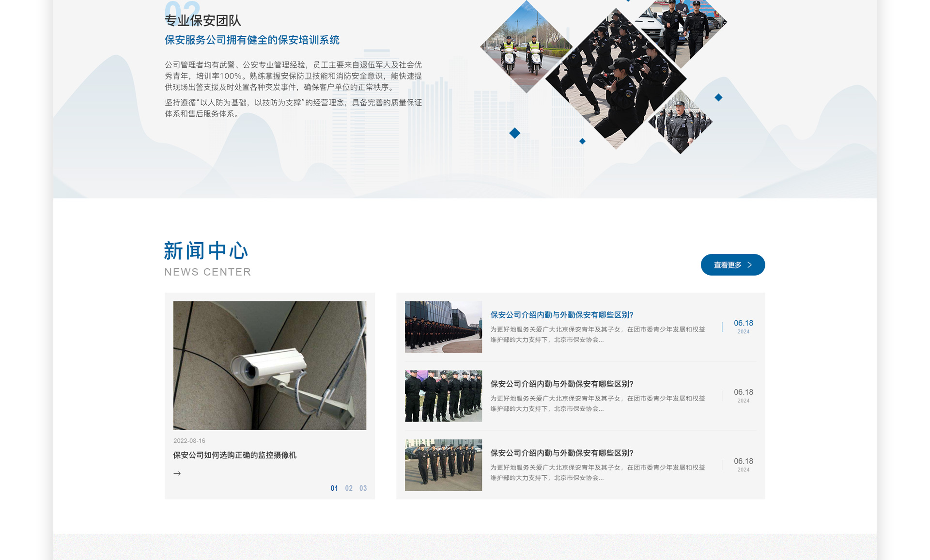The width and height of the screenshot is (930, 560).
Task: Click the third news item headline
Action: click(562, 453)
